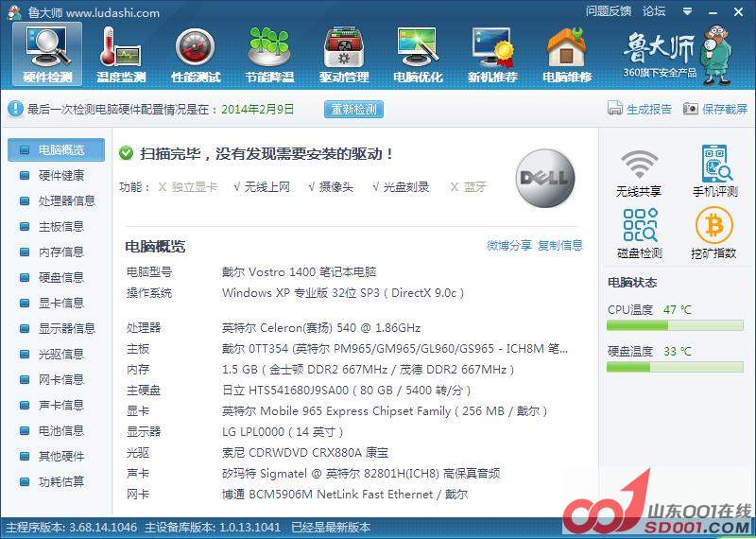Viewport: 756px width, 539px height.
Task: Open 新机推荐 new PC recommendations
Action: click(x=491, y=54)
